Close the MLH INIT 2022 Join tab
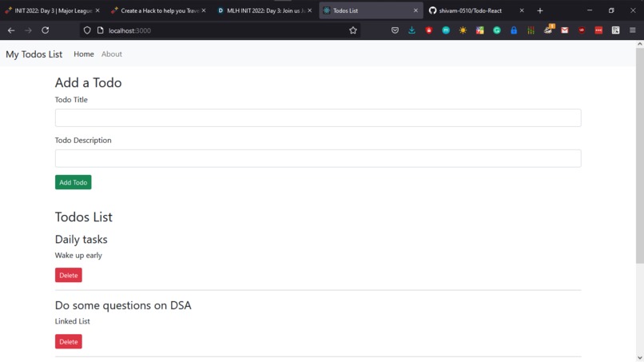This screenshot has height=362, width=644. (x=310, y=10)
